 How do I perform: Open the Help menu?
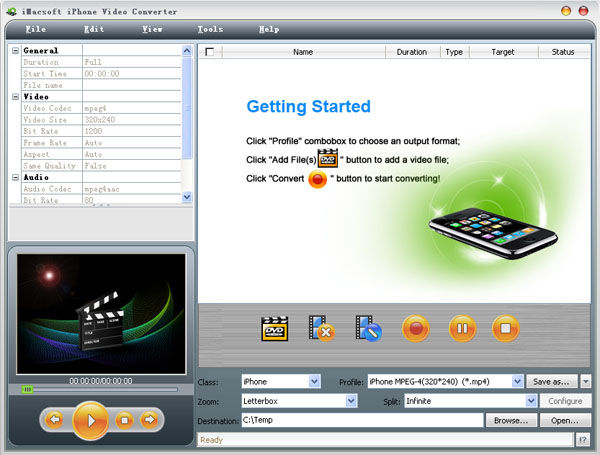coord(269,29)
